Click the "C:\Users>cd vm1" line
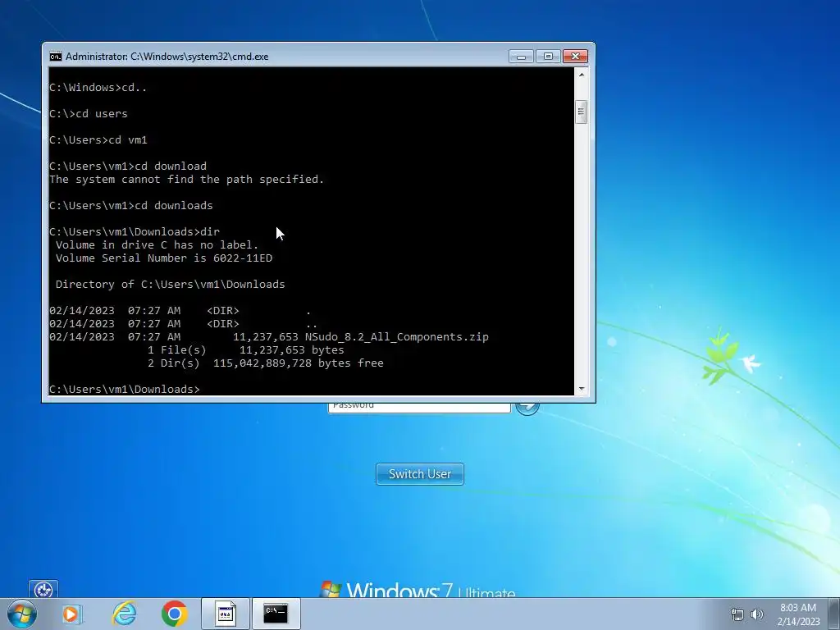 point(98,139)
